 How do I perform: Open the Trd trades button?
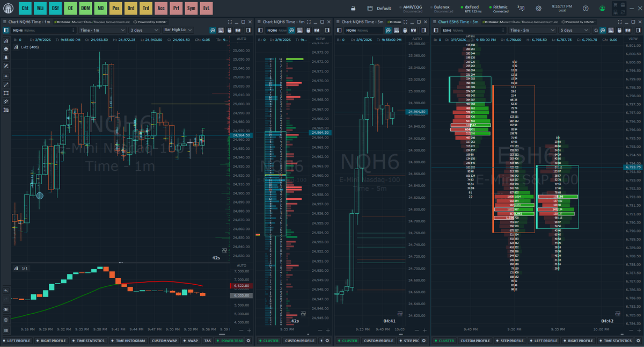(146, 9)
